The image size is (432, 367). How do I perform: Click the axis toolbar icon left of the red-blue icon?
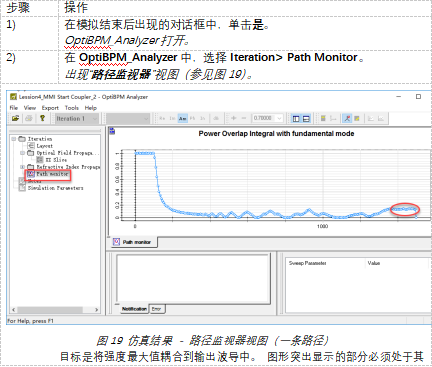coord(333,118)
